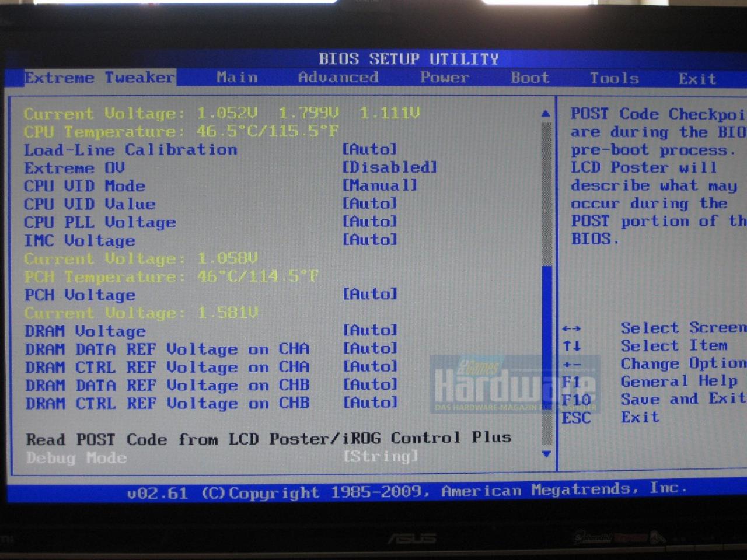Select the Extreme OV label
Screen dimensions: 747x560
pyautogui.click(x=74, y=168)
